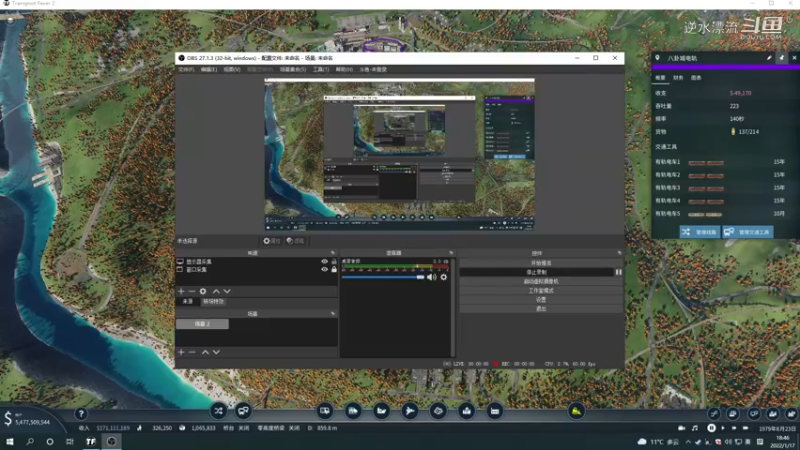Screen dimensions: 800x450
Task: Click the location marker icon in line window
Action: click(x=658, y=58)
